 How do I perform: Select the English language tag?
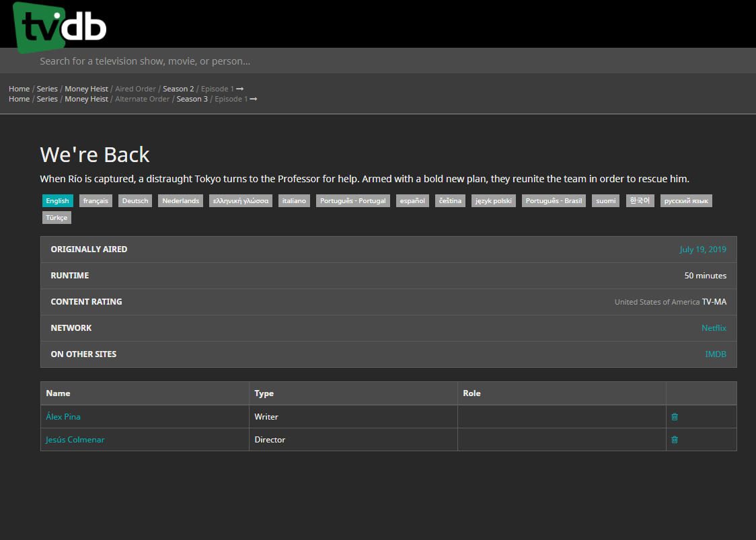(x=57, y=201)
